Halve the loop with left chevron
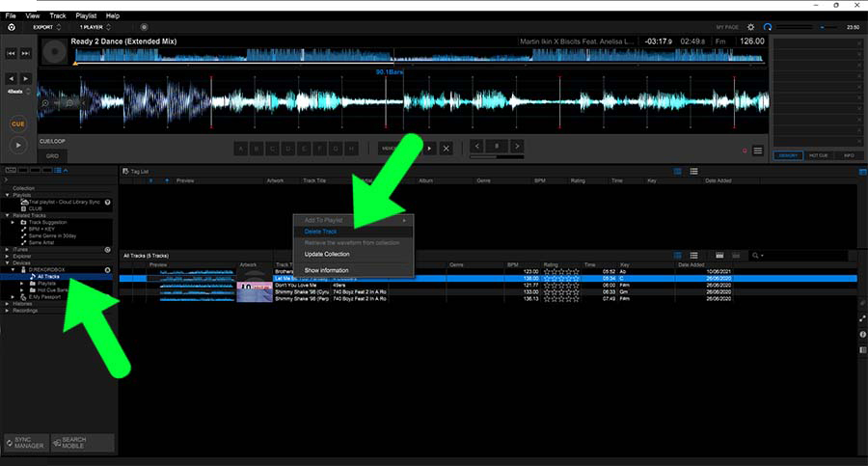 (477, 147)
